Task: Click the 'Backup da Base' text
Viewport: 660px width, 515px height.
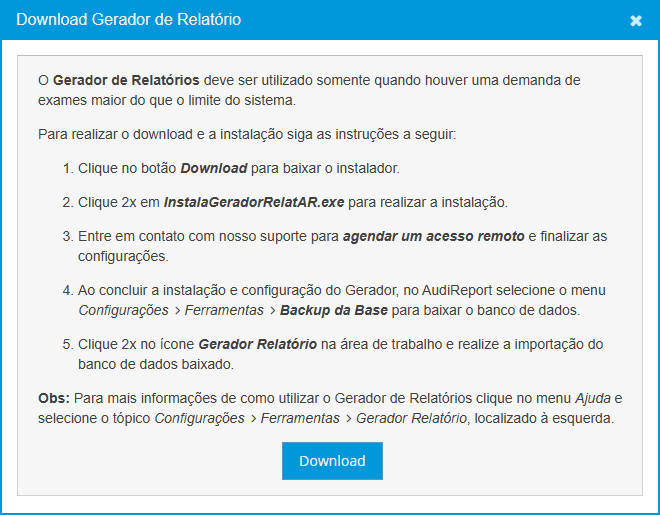Action: point(334,311)
